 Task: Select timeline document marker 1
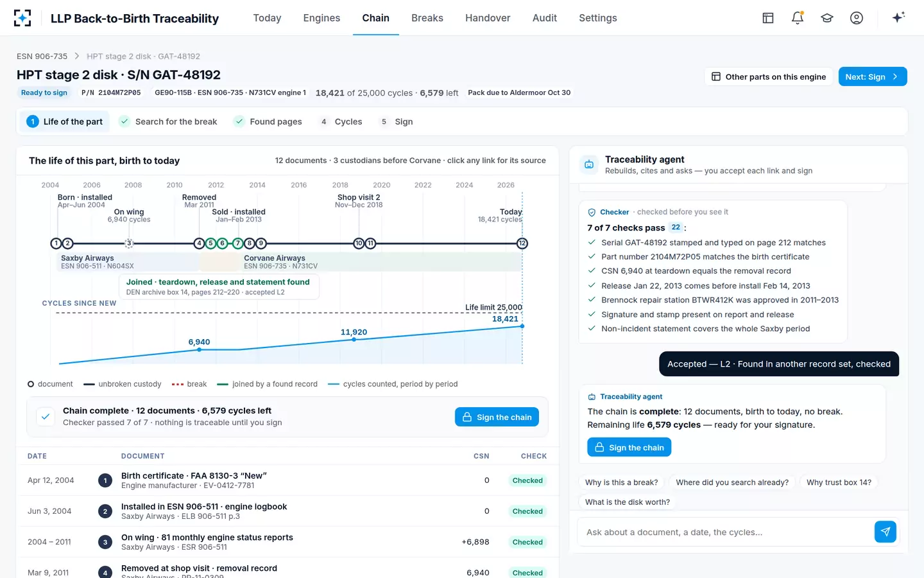56,243
